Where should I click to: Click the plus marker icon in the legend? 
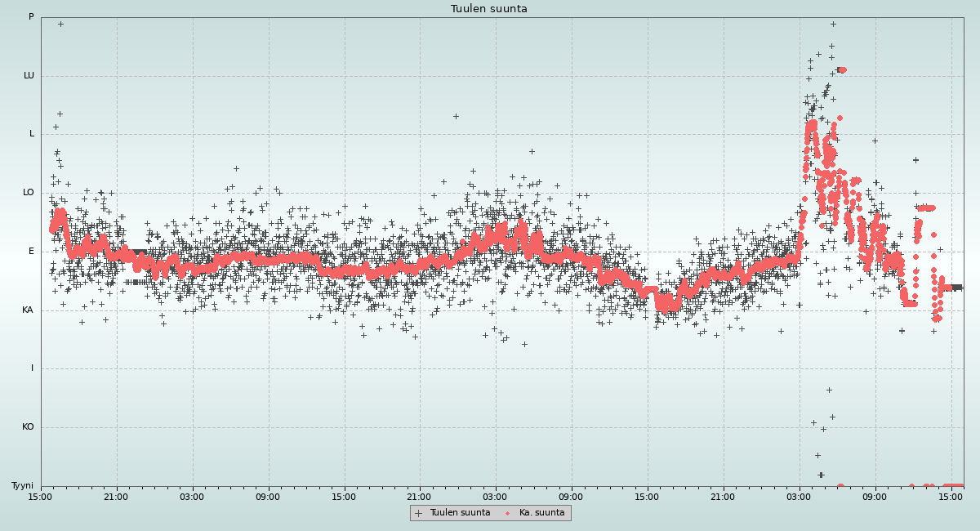(x=419, y=513)
